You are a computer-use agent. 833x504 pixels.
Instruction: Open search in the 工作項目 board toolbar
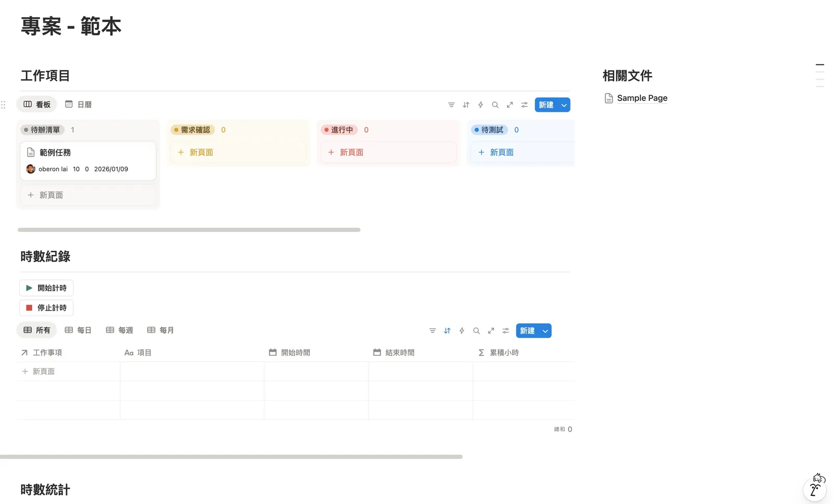click(x=495, y=105)
